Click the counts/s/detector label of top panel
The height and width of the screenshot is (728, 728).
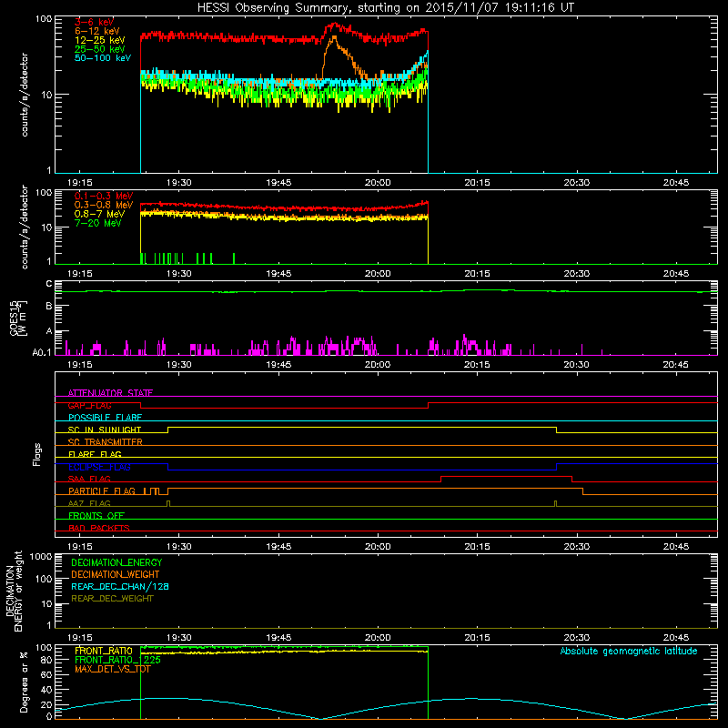click(x=25, y=95)
